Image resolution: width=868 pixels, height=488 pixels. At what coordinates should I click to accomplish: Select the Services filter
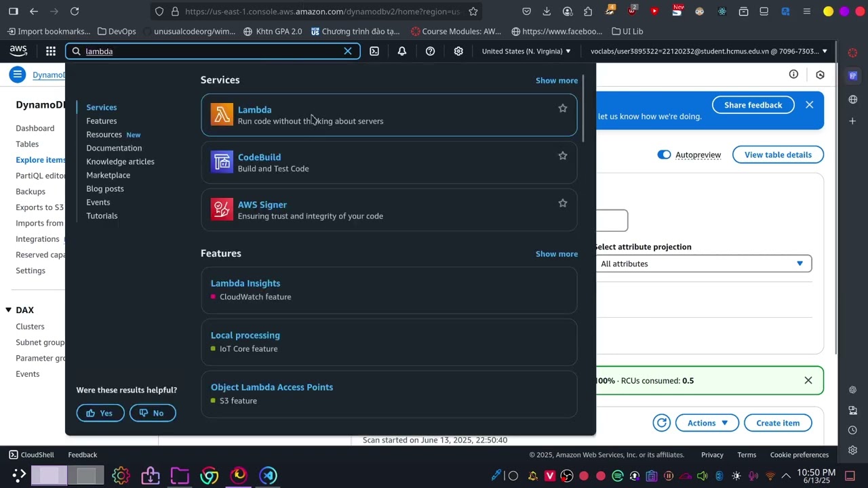click(102, 107)
